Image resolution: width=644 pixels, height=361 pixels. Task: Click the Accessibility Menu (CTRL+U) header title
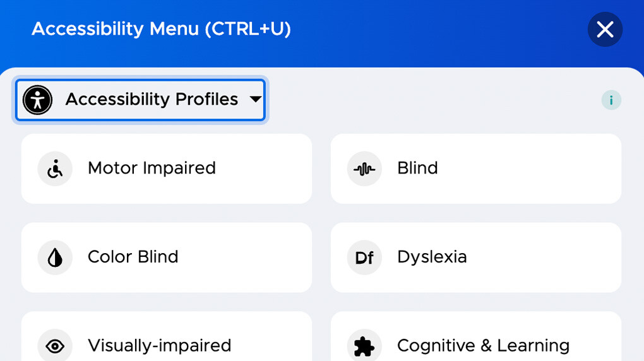click(161, 29)
